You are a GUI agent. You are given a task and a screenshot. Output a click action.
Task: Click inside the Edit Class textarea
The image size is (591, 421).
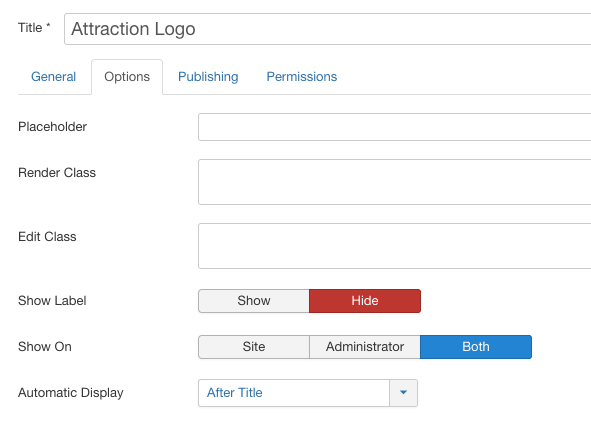pos(395,246)
